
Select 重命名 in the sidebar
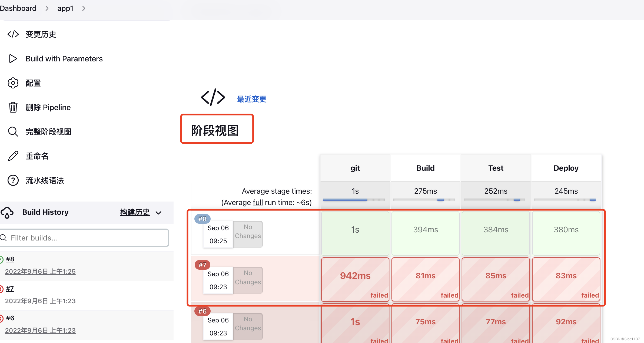point(37,156)
